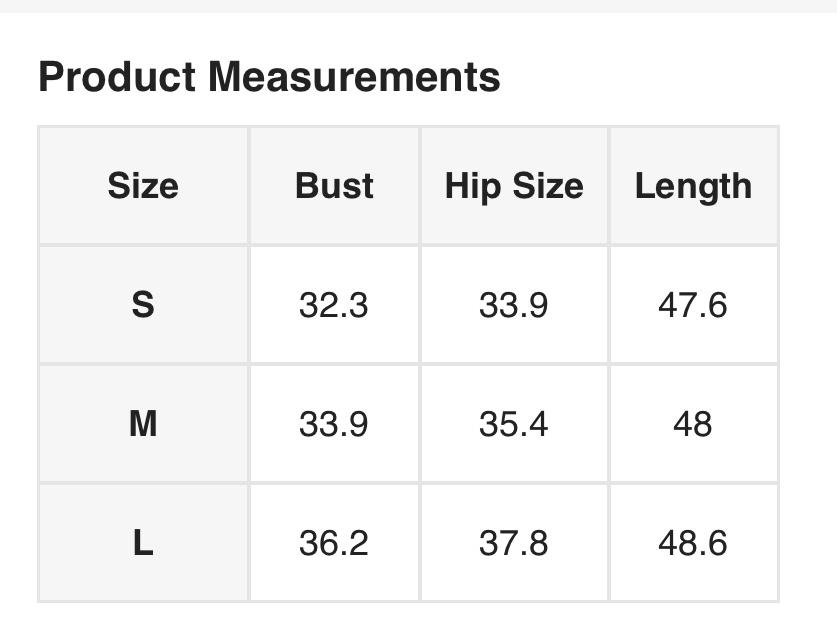The image size is (837, 628).
Task: Click the 'L' size row label
Action: pos(143,543)
